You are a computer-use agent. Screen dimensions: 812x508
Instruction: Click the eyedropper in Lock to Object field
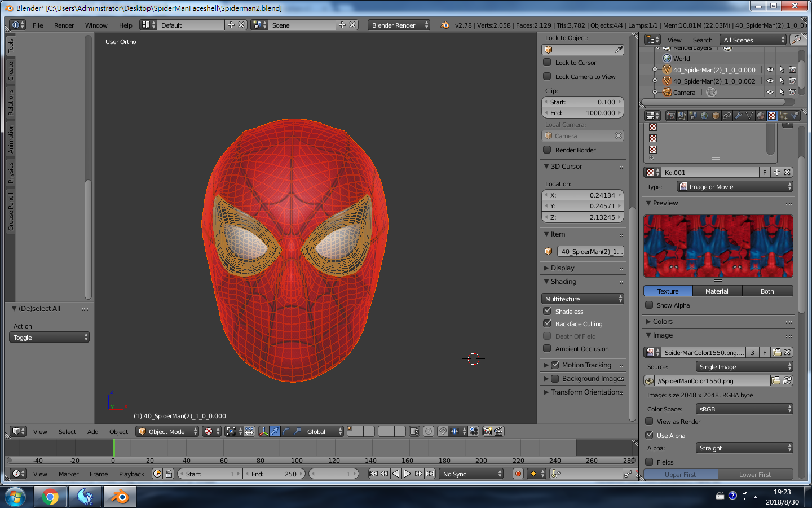619,50
